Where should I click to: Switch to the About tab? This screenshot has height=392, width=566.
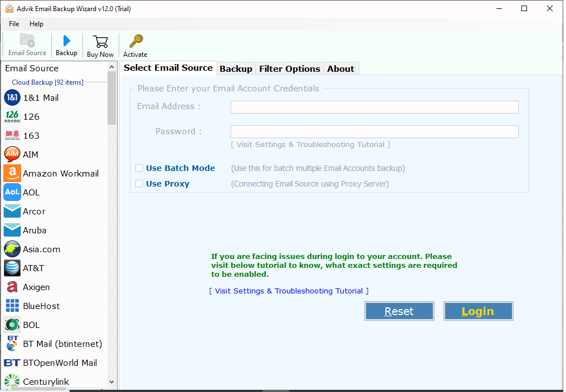(x=341, y=68)
